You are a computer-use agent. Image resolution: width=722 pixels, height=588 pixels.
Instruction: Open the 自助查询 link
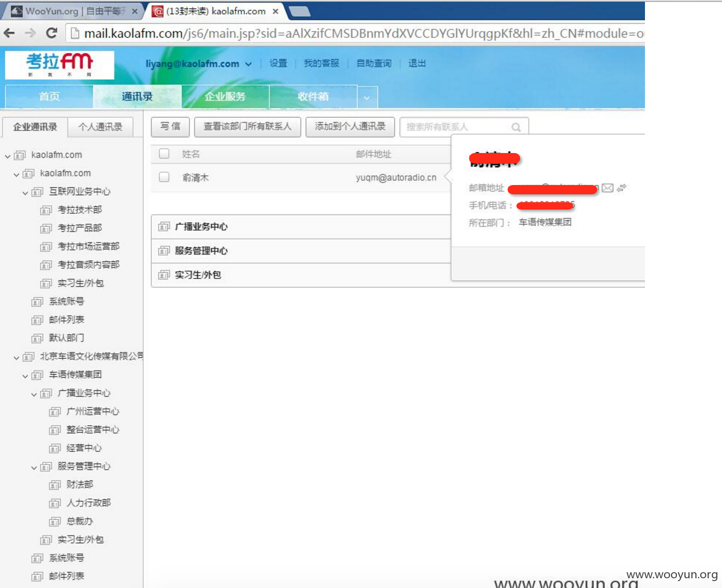pos(374,64)
